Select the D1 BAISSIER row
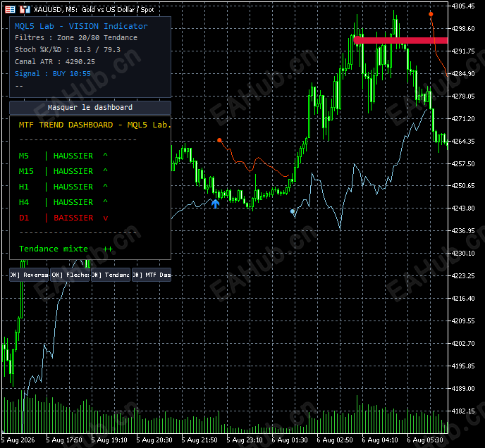 point(63,218)
